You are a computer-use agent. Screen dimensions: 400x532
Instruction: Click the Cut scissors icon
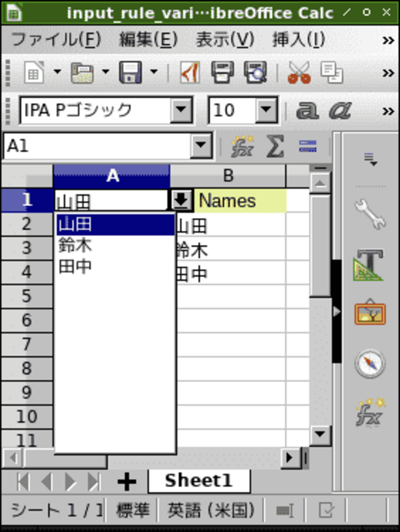pos(299,72)
